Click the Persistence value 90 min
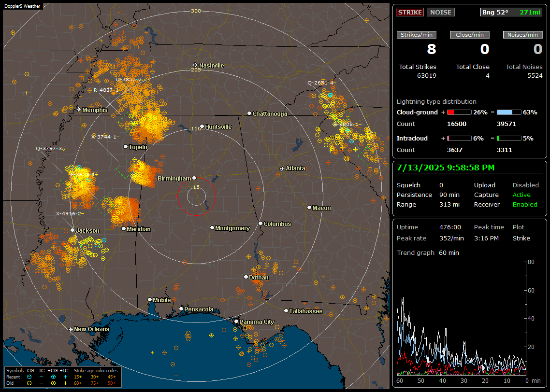The width and height of the screenshot is (550, 392). pos(449,195)
